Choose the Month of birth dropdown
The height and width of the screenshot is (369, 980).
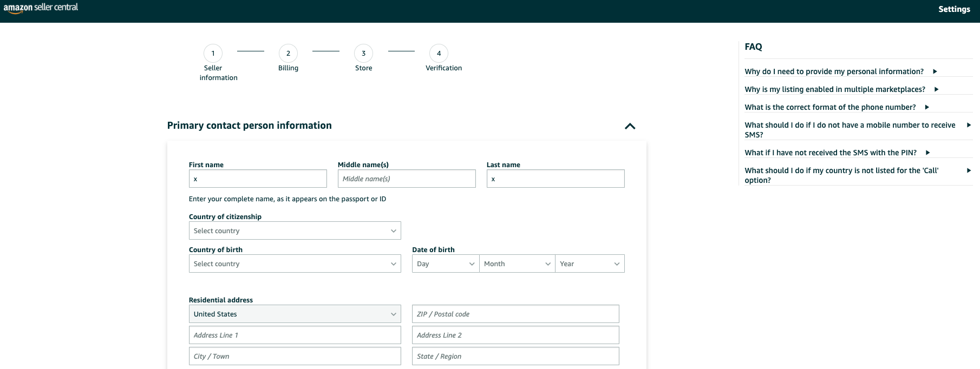coord(517,263)
